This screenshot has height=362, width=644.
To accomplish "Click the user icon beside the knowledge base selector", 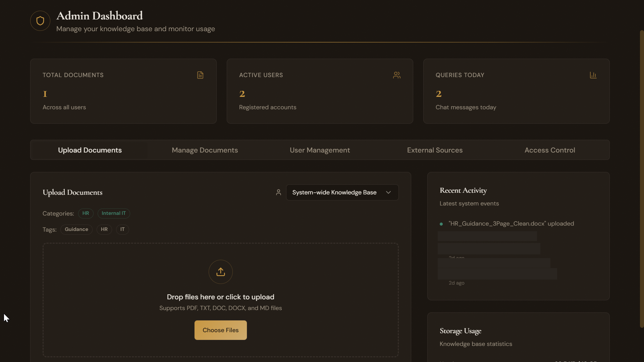I will coord(279,192).
